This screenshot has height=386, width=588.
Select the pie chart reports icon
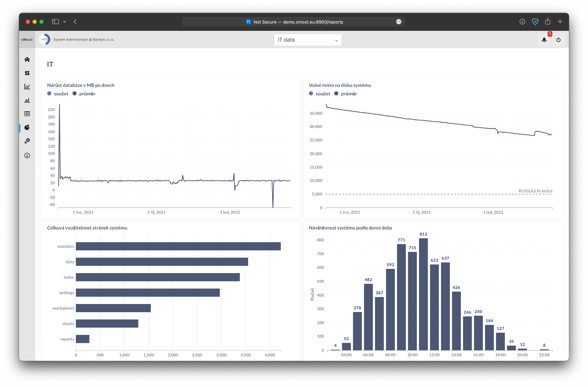pyautogui.click(x=27, y=127)
